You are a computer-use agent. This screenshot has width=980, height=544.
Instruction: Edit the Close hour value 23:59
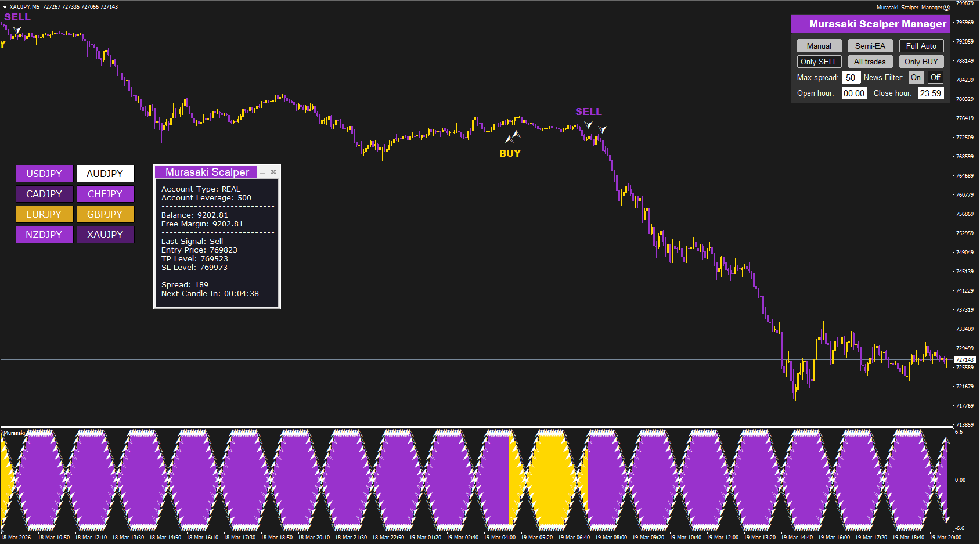930,93
